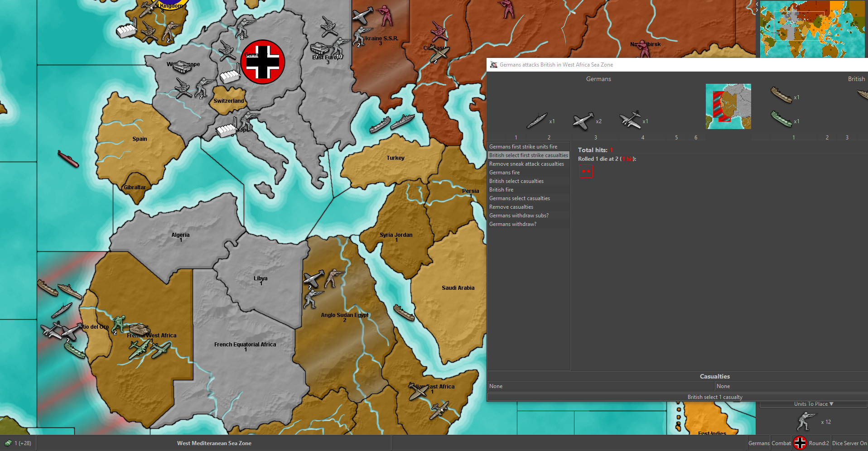868x451 pixels.
Task: Click the Saudi Arabia territory label
Action: click(458, 288)
